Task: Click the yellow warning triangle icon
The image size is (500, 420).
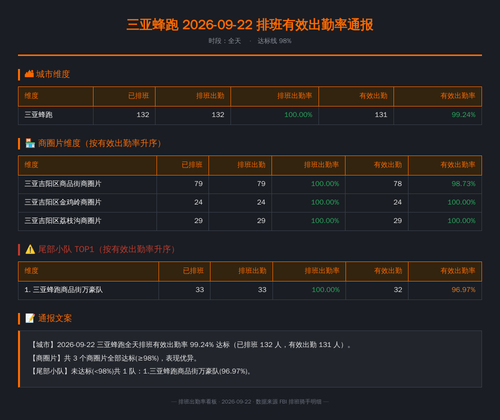Action: click(30, 249)
